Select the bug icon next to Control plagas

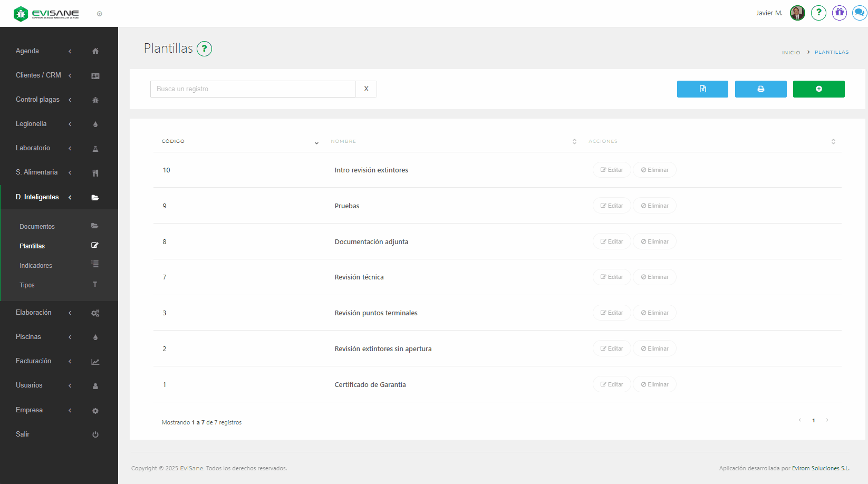95,100
